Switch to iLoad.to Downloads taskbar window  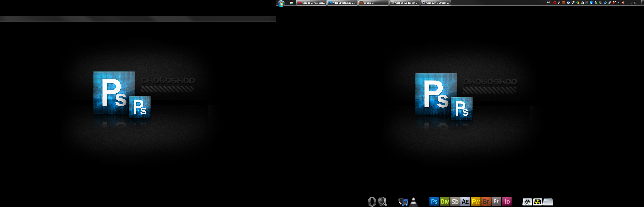click(311, 3)
